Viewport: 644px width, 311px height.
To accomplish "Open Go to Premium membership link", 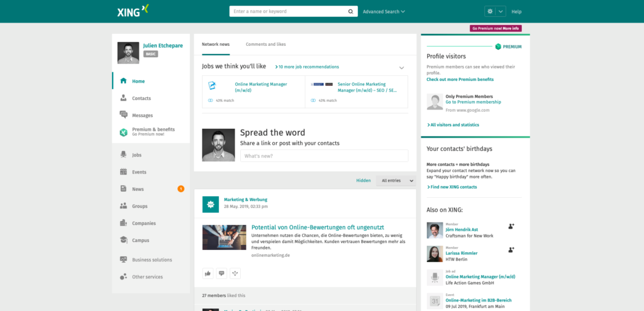I will click(473, 102).
